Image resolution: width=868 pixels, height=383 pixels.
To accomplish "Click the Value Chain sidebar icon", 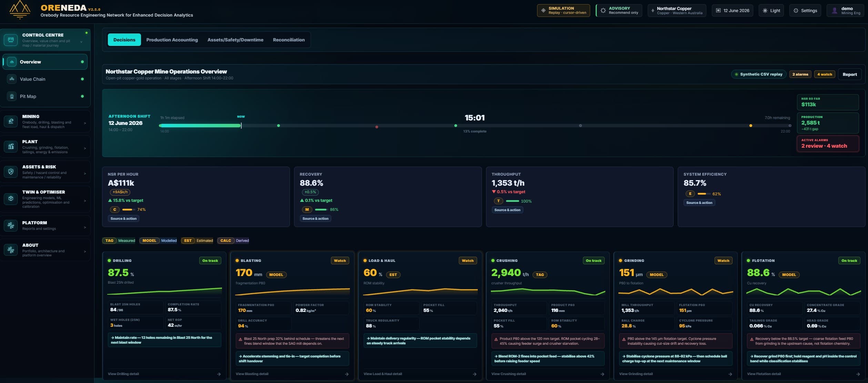I will (x=12, y=79).
